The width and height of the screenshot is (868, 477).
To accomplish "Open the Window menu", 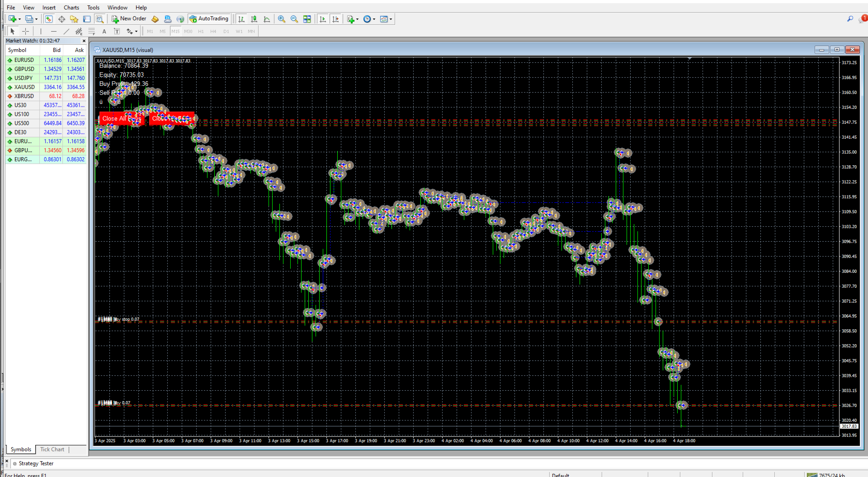I will point(118,7).
